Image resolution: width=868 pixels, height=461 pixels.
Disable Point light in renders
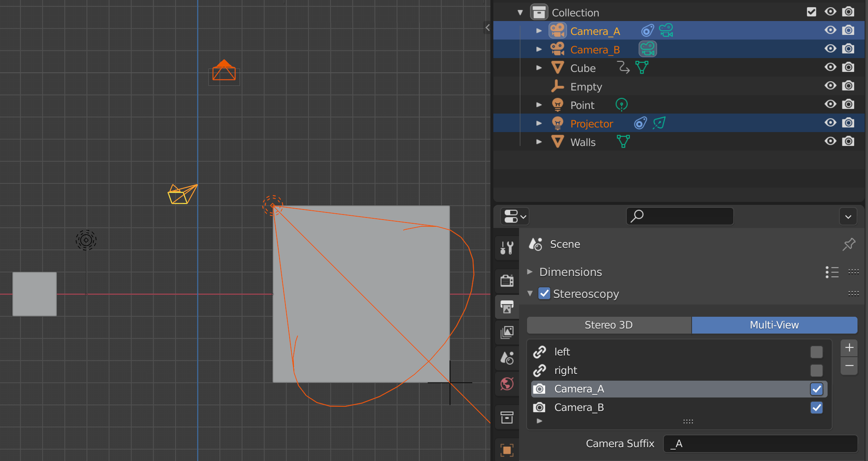point(848,104)
